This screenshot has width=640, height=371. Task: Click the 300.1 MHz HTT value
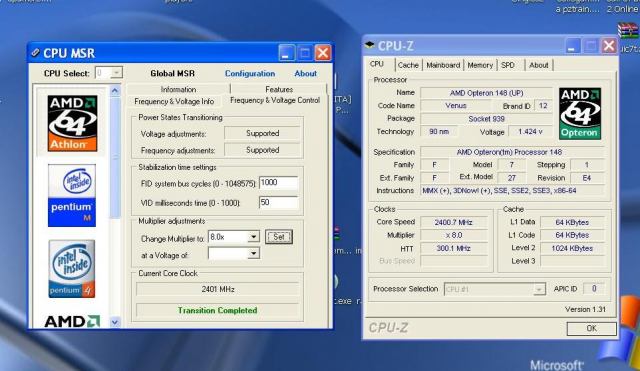tap(453, 248)
